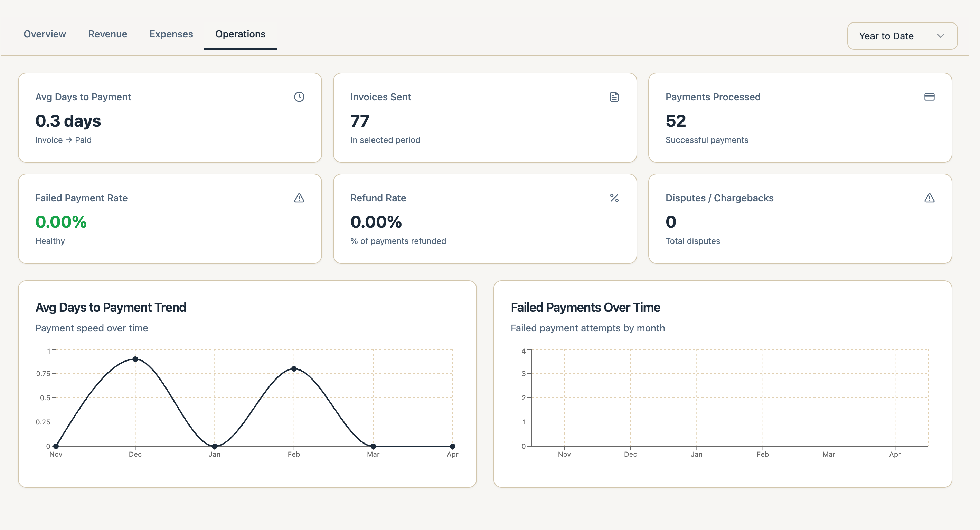Click the Jan data point on trend line
Image resolution: width=980 pixels, height=530 pixels.
click(215, 446)
